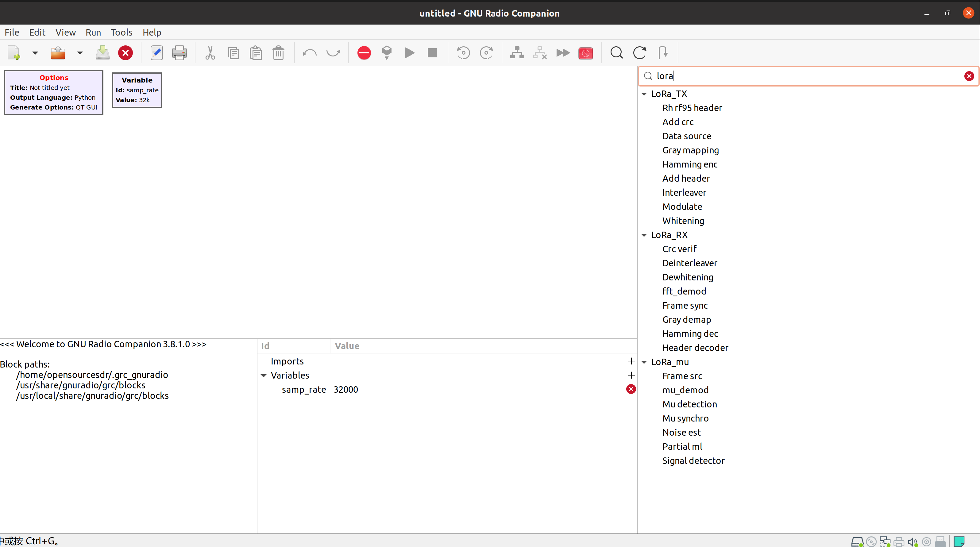Screen dimensions: 980x547
Task: Click the Generate flow graph icon
Action: pyautogui.click(x=387, y=53)
